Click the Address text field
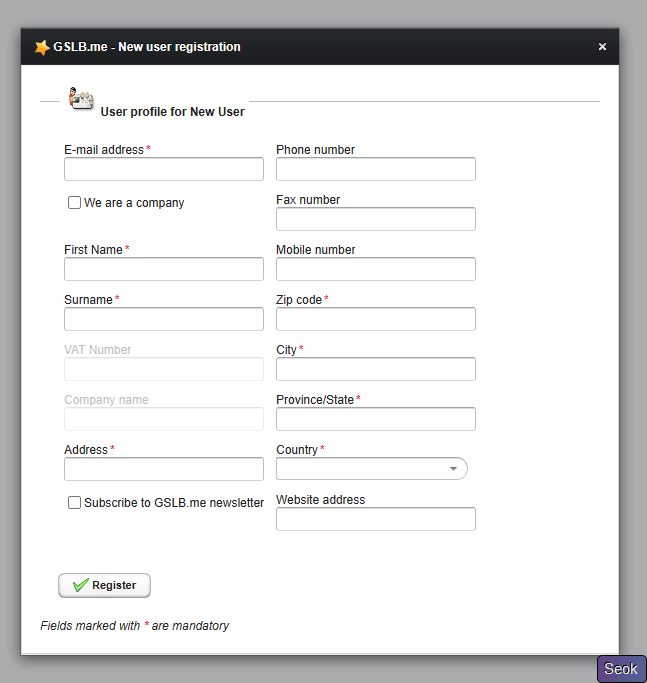 [164, 469]
